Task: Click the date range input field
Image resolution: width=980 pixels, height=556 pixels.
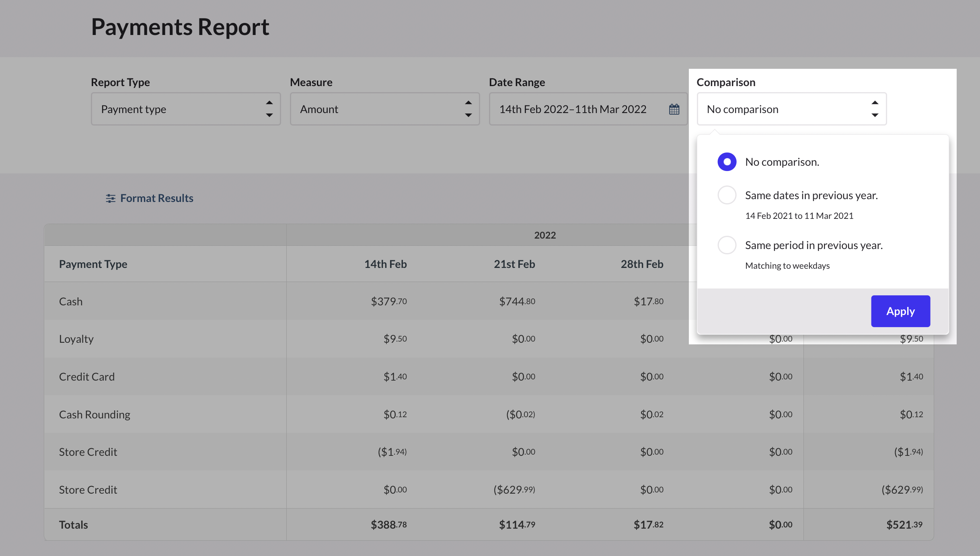Action: 573,109
